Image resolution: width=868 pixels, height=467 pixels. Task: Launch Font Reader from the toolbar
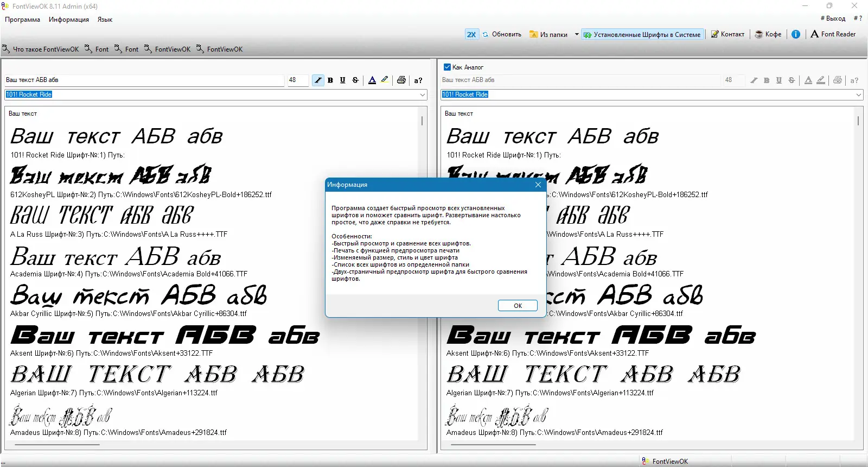coord(833,34)
